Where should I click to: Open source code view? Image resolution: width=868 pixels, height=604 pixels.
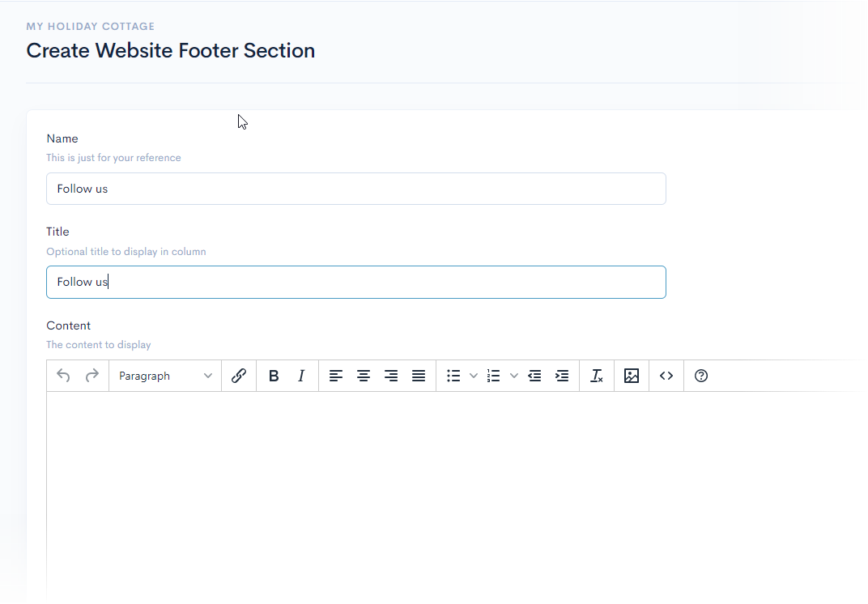point(666,376)
